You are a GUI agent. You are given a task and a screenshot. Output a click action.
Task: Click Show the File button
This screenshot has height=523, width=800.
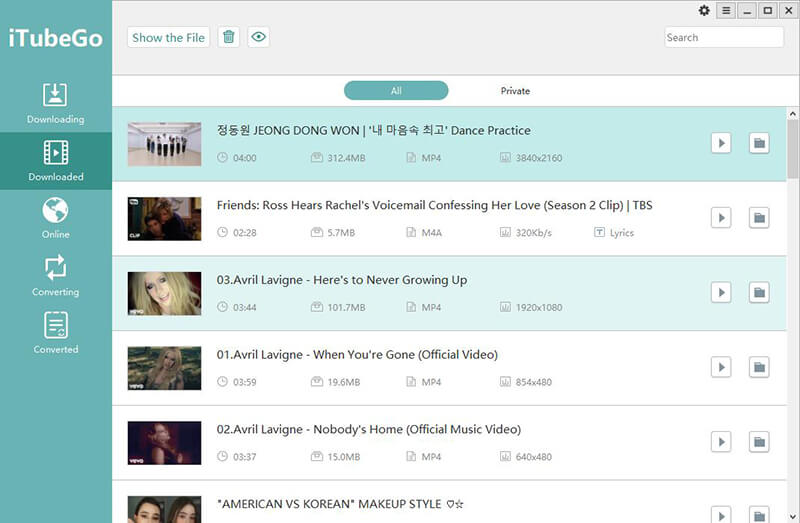pos(168,37)
